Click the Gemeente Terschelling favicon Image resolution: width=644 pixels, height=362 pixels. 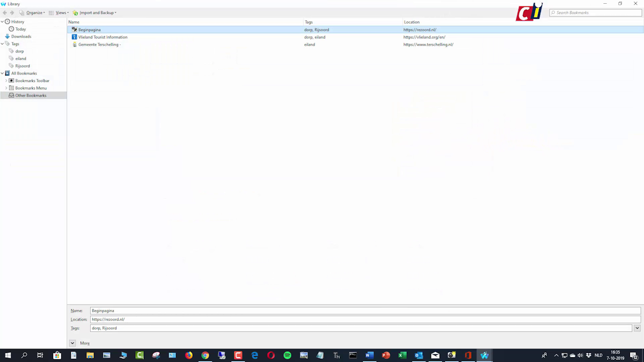[74, 45]
